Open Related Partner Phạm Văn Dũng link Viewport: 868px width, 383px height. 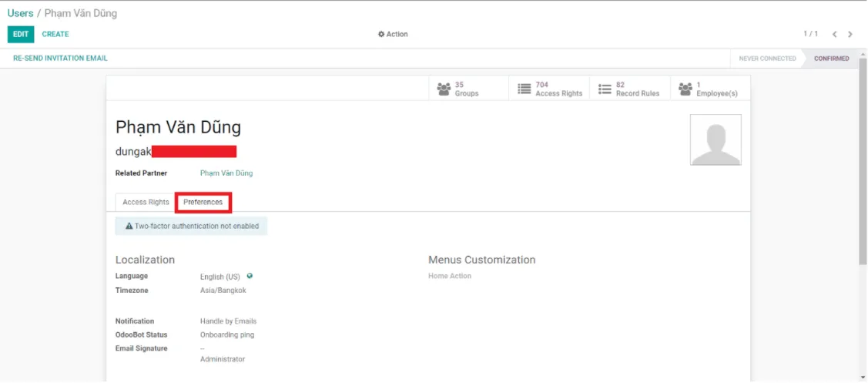point(226,173)
